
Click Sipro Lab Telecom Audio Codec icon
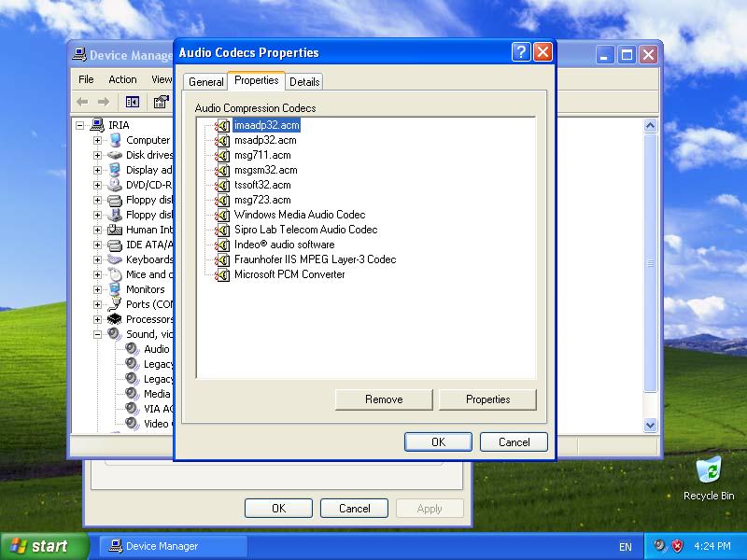click(222, 230)
